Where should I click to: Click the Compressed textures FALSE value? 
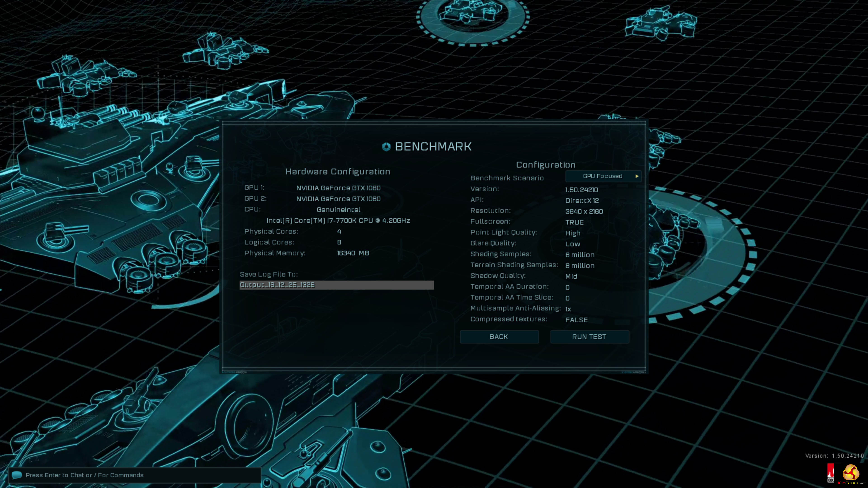point(576,320)
